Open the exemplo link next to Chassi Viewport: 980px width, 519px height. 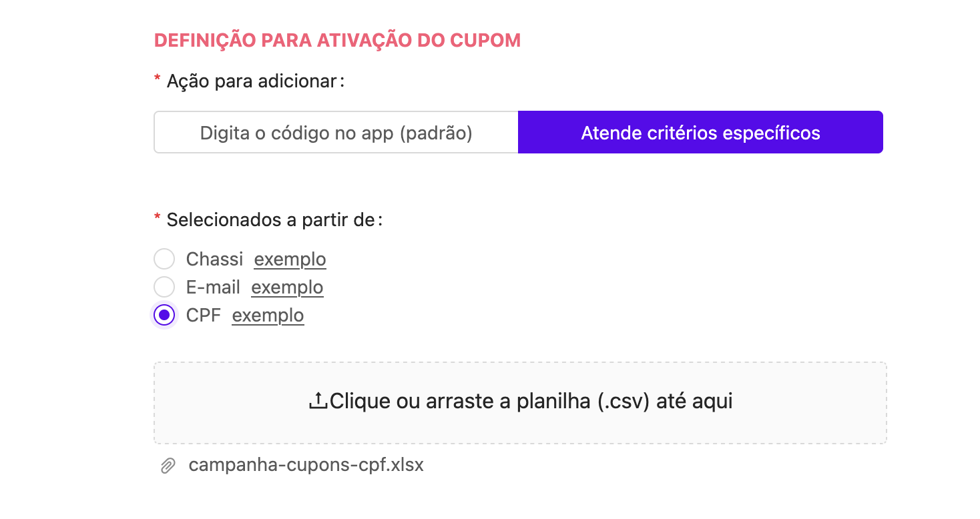click(290, 259)
